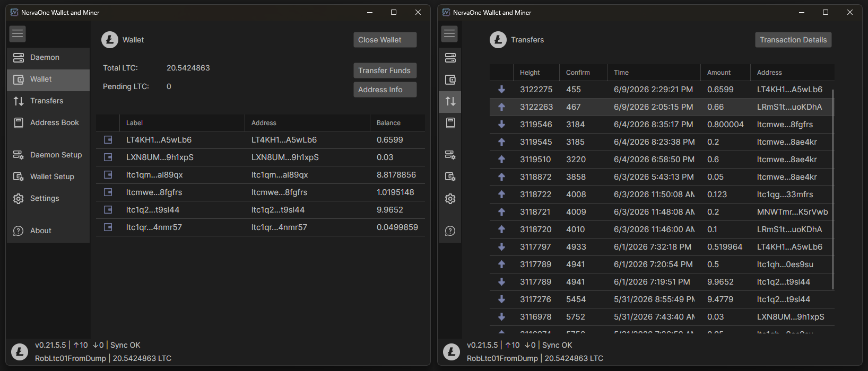
Task: Click Label column header in wallet table
Action: (x=182, y=123)
